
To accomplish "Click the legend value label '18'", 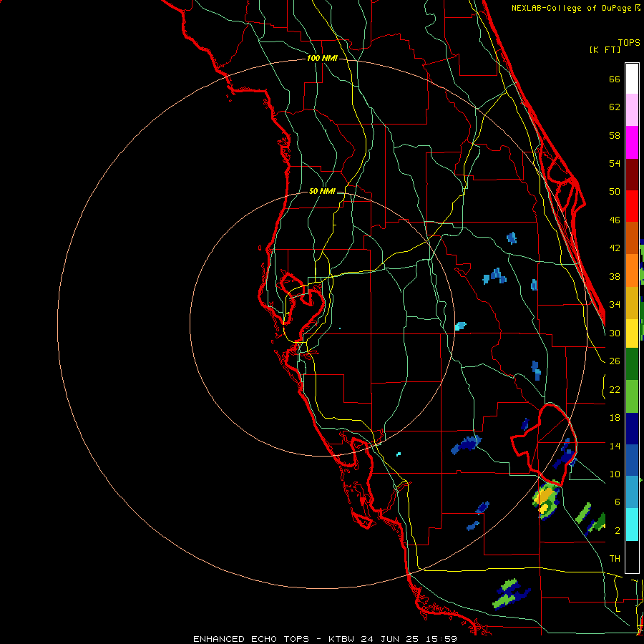I will pyautogui.click(x=615, y=418).
